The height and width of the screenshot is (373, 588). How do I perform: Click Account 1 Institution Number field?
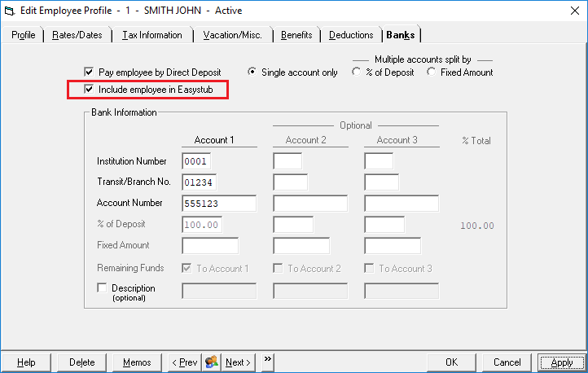(x=196, y=161)
